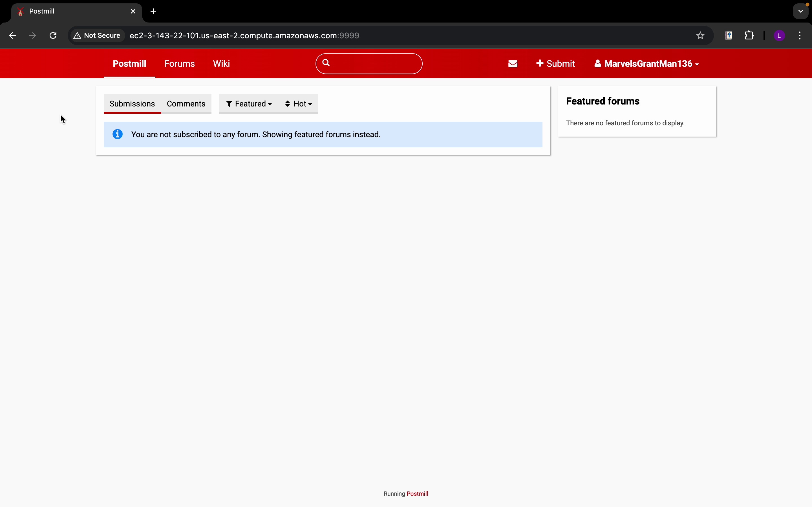Open the messages envelope icon
The height and width of the screenshot is (507, 812).
pos(513,64)
